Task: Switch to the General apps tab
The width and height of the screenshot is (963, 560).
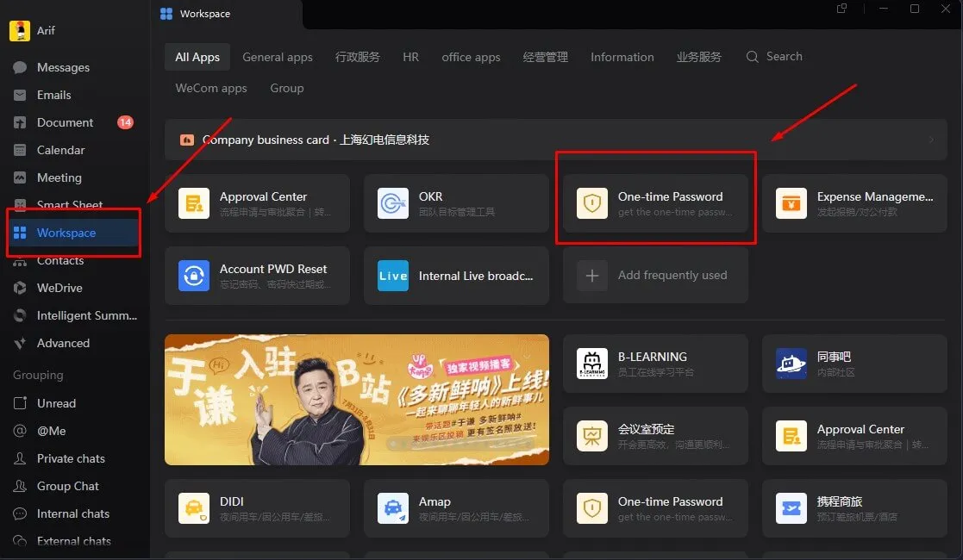Action: click(277, 57)
